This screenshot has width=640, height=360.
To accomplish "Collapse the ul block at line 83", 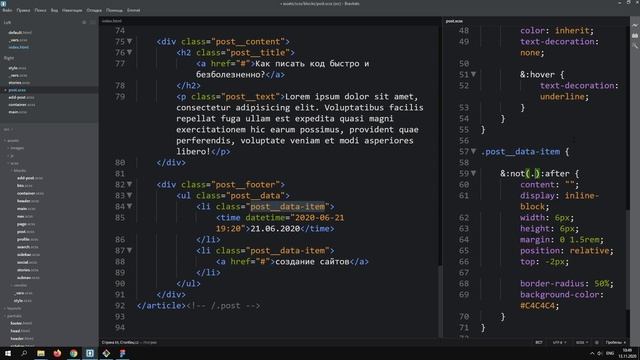I will 129,196.
